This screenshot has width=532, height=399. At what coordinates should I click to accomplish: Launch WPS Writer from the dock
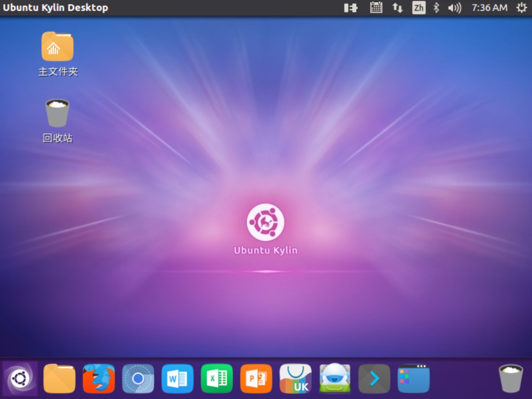click(177, 378)
